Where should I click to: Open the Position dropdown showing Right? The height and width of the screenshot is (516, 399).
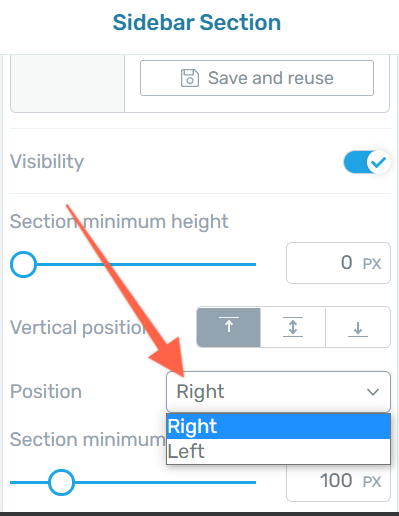click(278, 392)
